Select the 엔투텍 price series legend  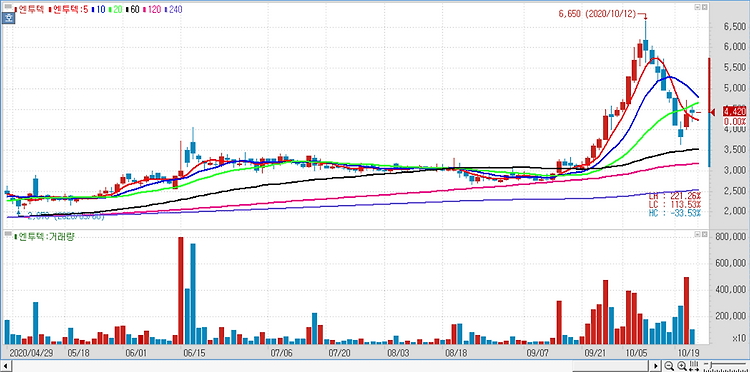[x=29, y=9]
